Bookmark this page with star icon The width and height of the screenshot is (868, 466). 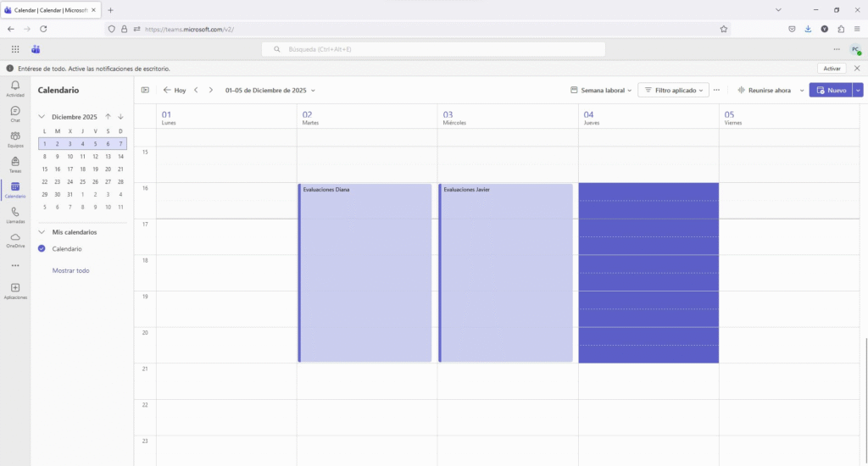click(x=724, y=30)
